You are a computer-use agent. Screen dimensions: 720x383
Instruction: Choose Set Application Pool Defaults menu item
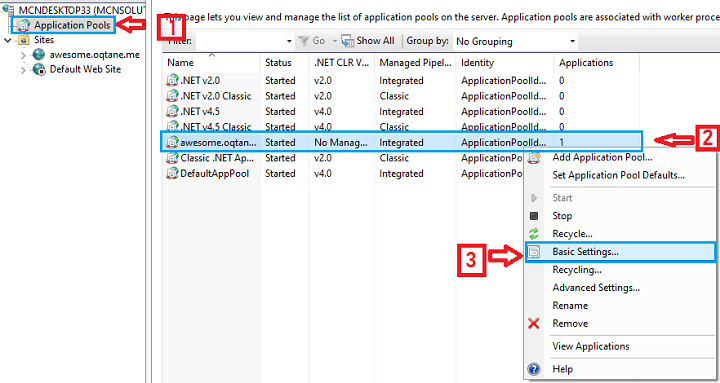coord(619,175)
